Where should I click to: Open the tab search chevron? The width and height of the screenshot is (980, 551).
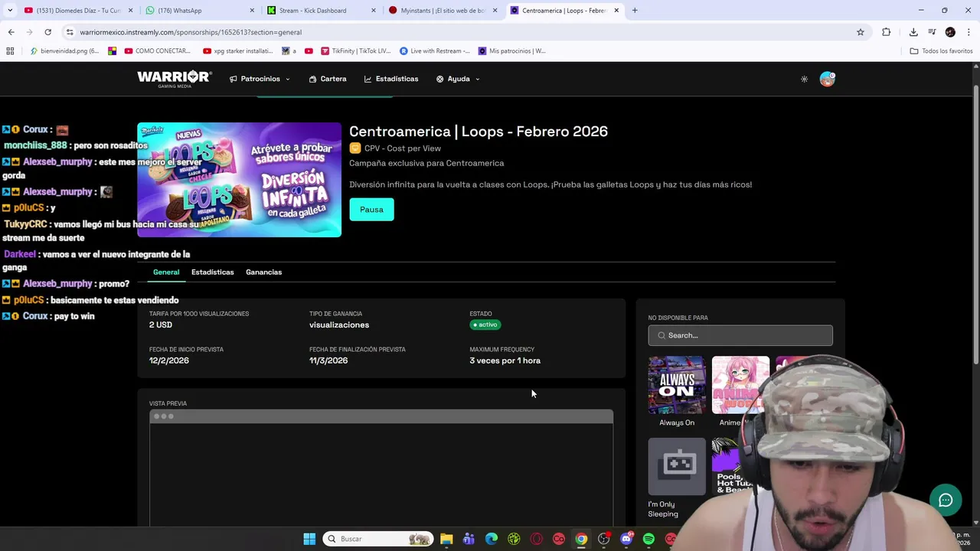point(10,11)
